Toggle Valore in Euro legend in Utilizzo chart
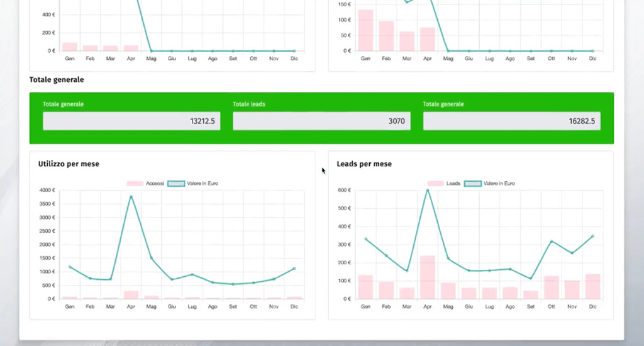Screen dimensions: 644x346 193,183
